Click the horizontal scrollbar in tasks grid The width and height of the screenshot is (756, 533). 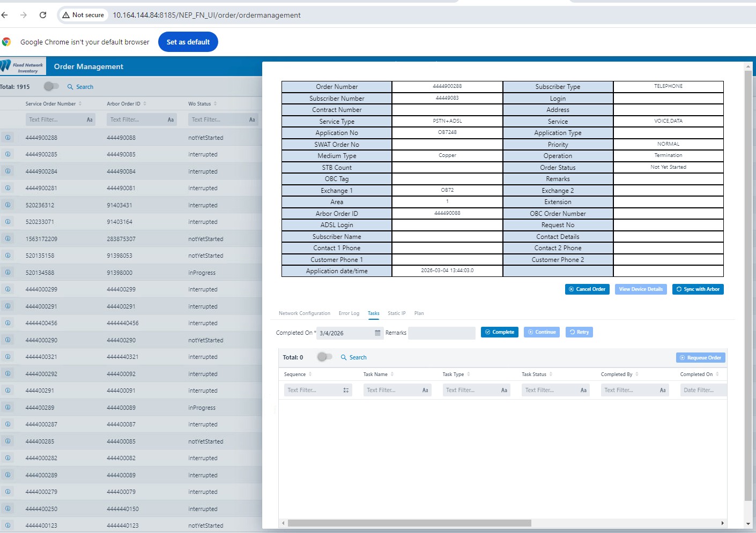coord(409,523)
